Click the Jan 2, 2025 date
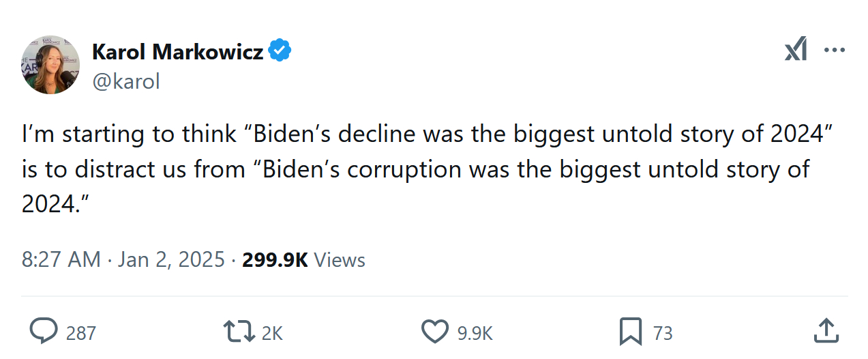This screenshot has height=359, width=868. [170, 260]
